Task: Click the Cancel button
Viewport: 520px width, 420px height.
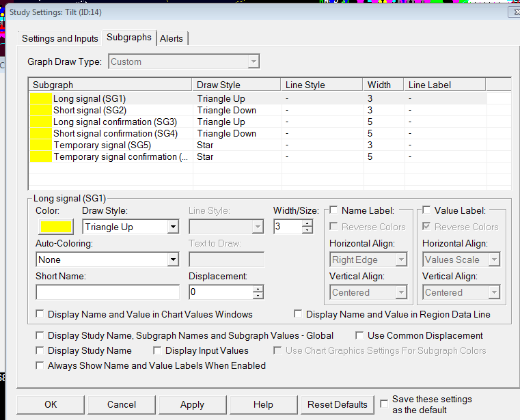Action: pyautogui.click(x=122, y=404)
